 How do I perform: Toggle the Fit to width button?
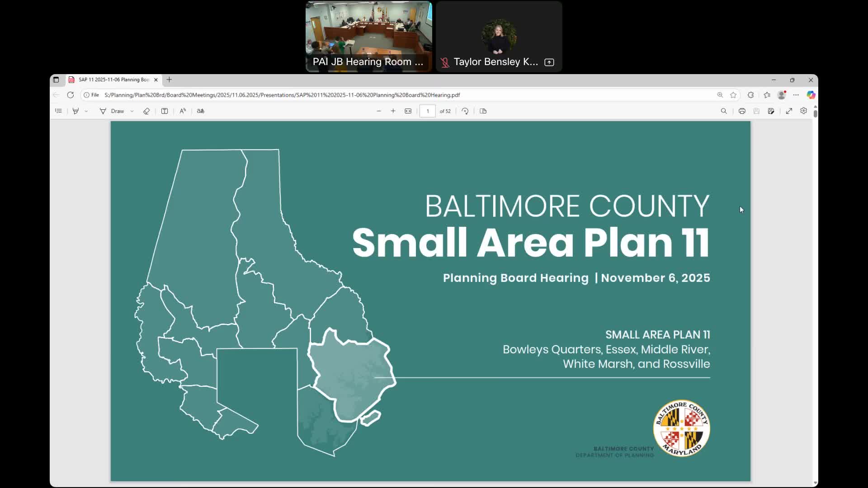click(x=408, y=111)
